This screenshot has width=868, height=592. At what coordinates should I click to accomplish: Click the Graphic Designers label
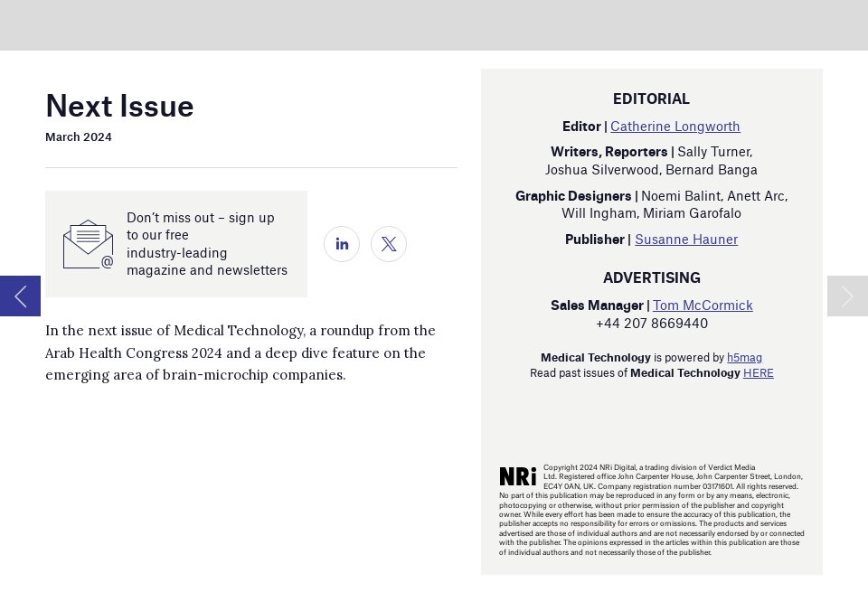pos(573,196)
